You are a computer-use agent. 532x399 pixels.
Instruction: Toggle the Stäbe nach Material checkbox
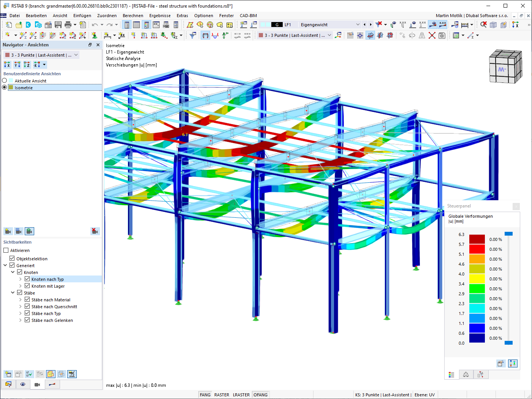pos(27,299)
